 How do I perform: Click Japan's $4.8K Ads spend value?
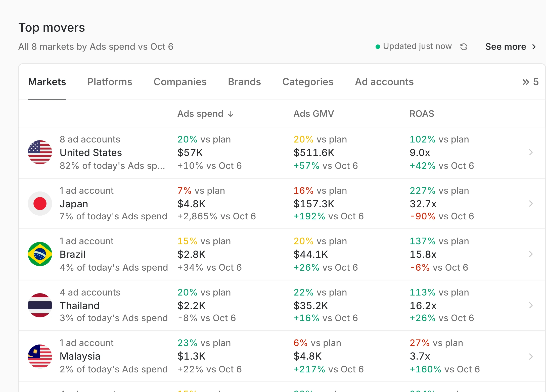(191, 204)
